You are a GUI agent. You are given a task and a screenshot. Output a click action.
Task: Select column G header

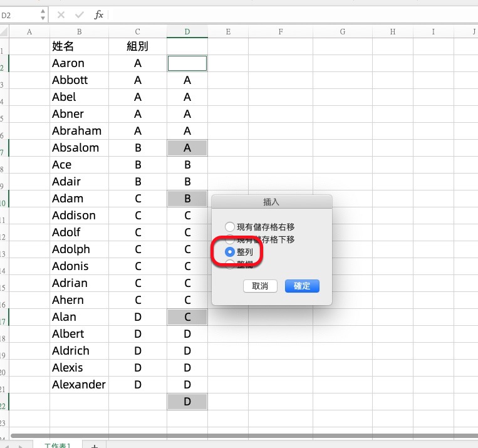343,32
